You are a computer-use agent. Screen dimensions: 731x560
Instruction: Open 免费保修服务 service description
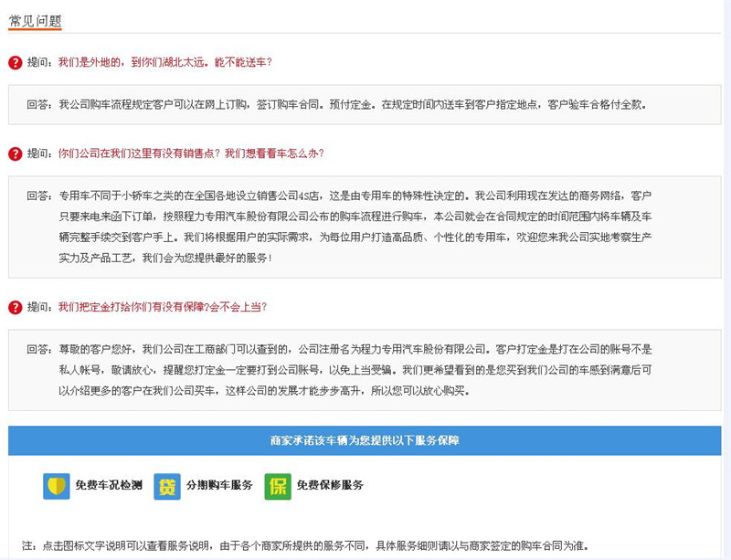pos(330,485)
